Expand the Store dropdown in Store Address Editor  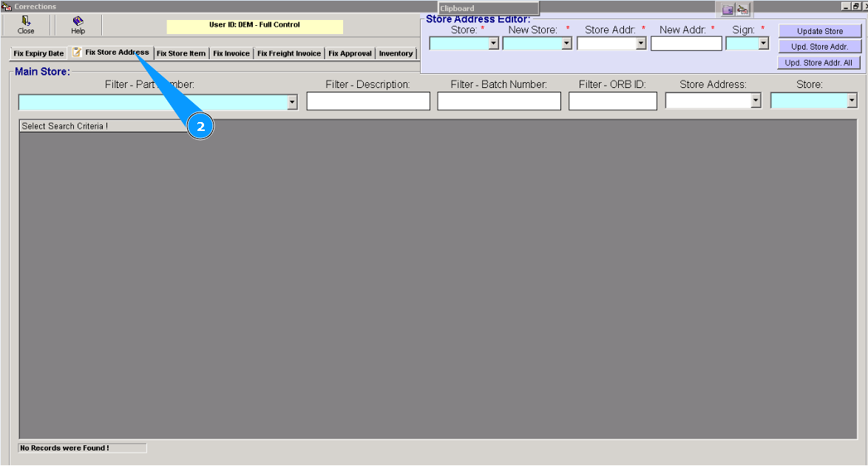click(x=493, y=43)
